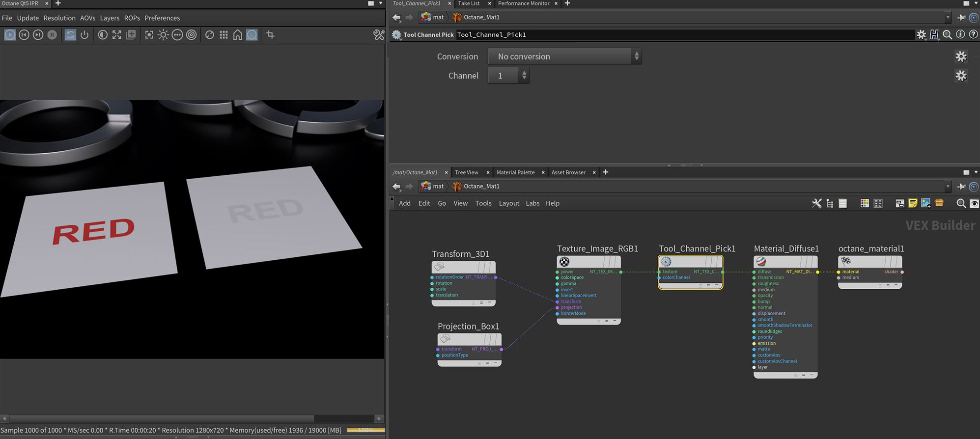
Task: Click the power icon in IPR toolbar
Action: coord(84,35)
